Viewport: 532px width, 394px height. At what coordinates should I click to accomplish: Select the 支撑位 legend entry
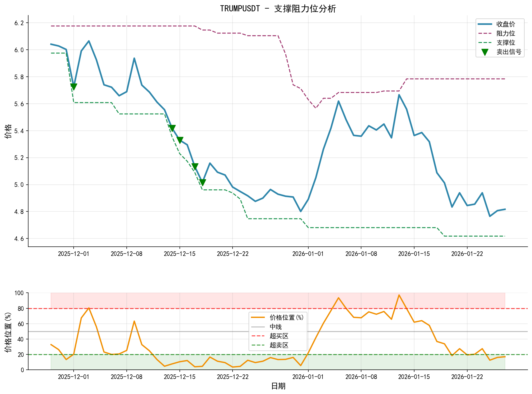pyautogui.click(x=506, y=43)
